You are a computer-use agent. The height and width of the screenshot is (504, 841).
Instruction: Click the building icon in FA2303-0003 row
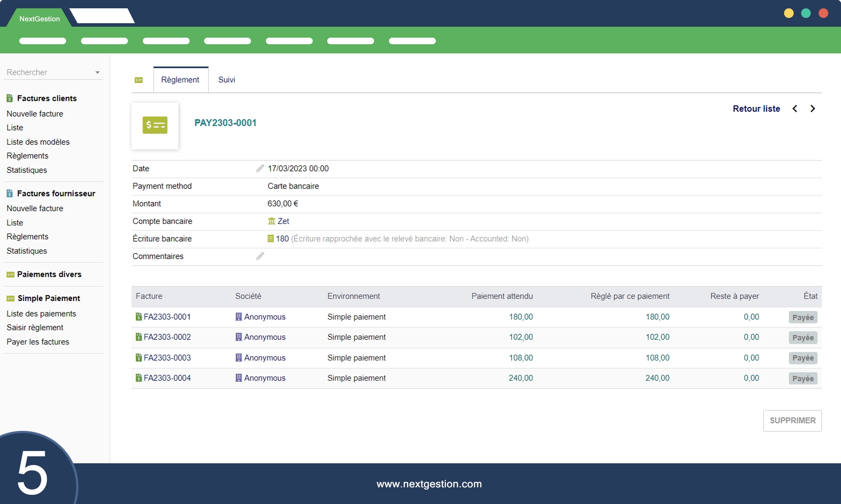(239, 358)
